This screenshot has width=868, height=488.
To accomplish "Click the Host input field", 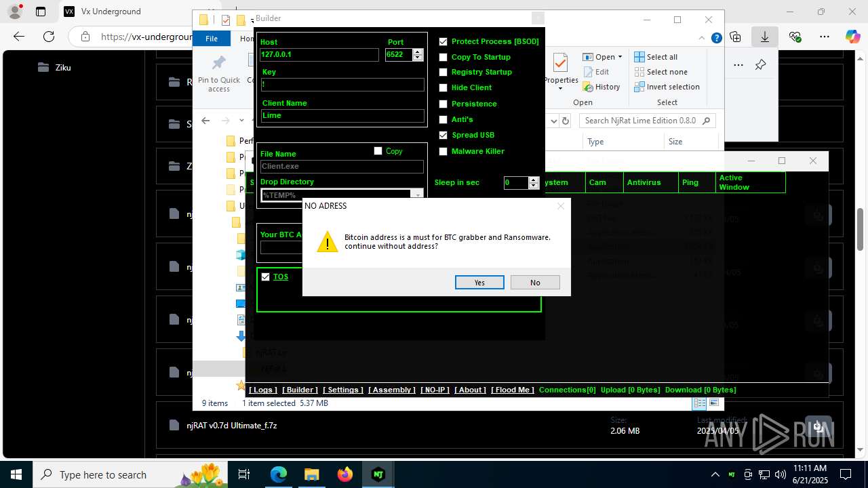I will point(319,55).
